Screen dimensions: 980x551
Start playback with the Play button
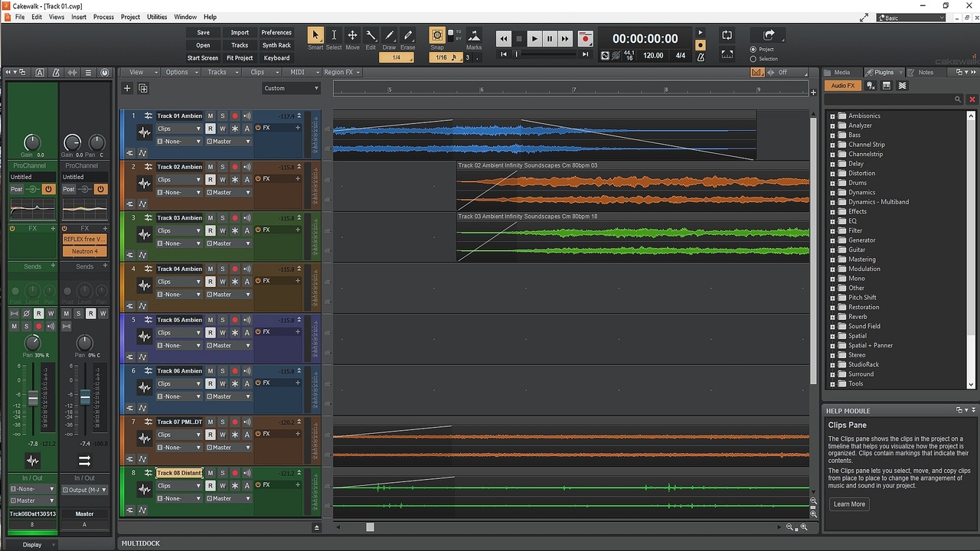(534, 38)
